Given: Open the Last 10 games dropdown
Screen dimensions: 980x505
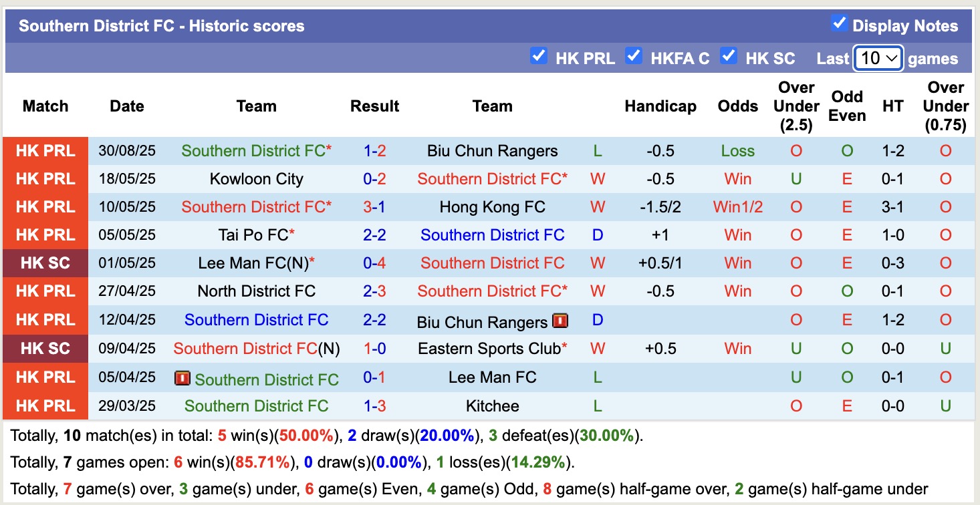Looking at the screenshot, I should pyautogui.click(x=878, y=59).
